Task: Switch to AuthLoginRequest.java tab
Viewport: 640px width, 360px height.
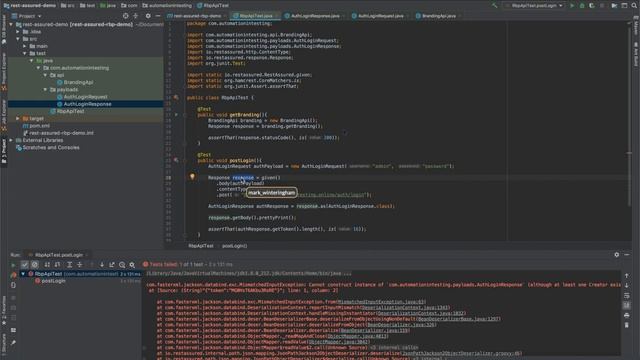Action: tap(380, 16)
